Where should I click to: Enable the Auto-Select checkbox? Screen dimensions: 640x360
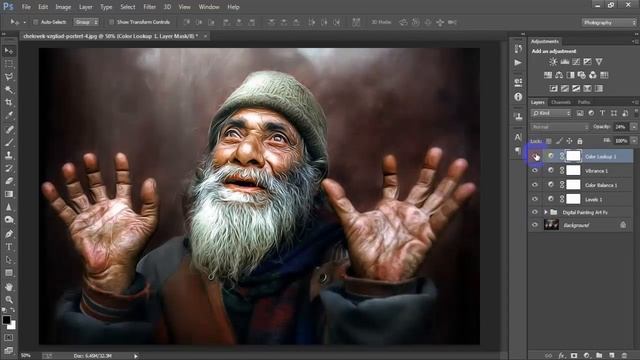coord(35,22)
